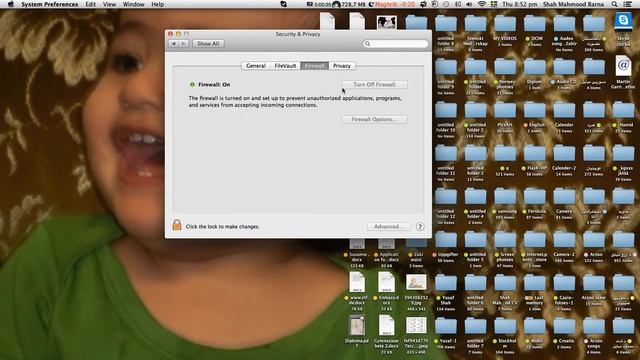Open the Camera-2 folder
Screen dimensions: 640x360
[564, 240]
